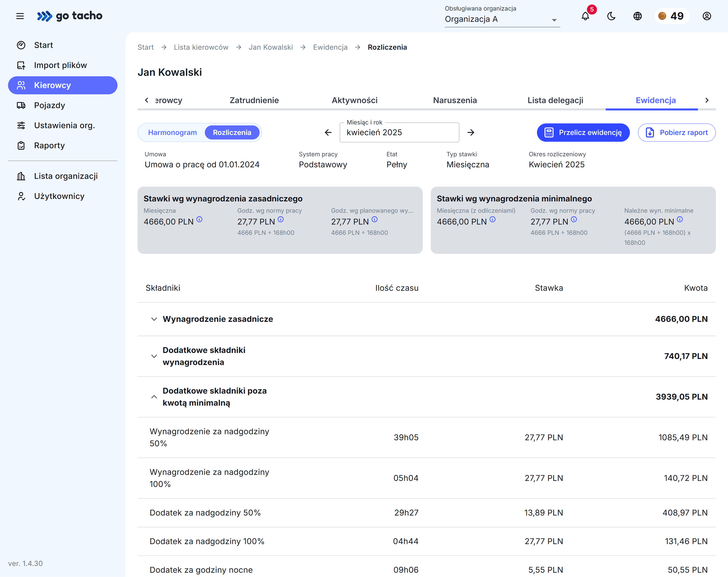Click the Stawka column header
728x577 pixels.
coord(549,288)
